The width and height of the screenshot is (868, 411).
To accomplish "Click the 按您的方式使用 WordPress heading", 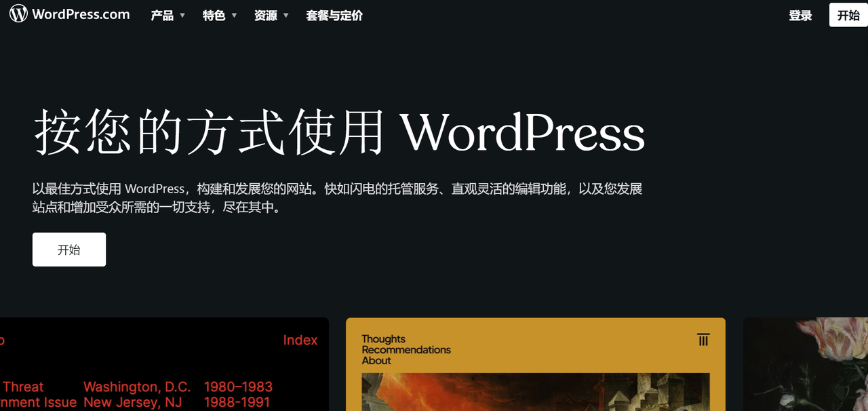I will [339, 132].
